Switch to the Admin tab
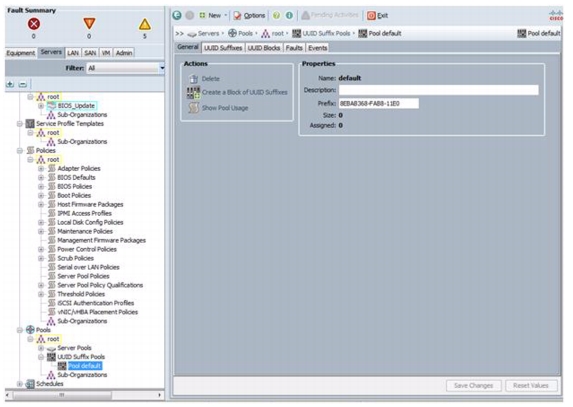Screen dimensions: 573x407 pos(124,53)
